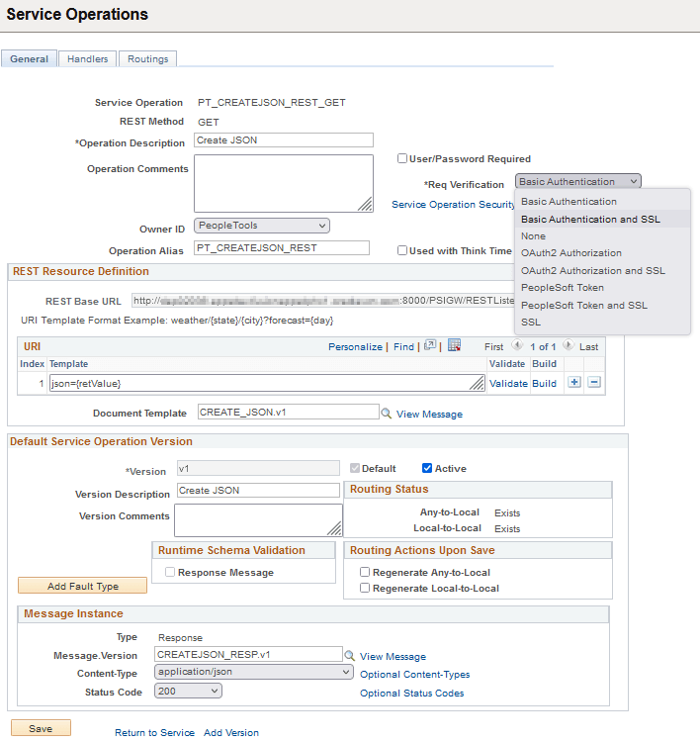Click the Build link in URI row
This screenshot has height=742, width=700.
coord(545,383)
